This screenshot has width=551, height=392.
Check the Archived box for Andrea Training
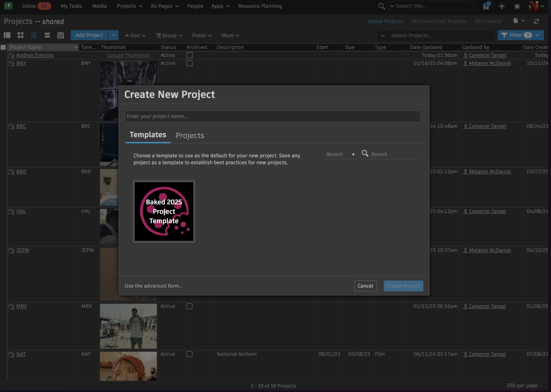(190, 55)
